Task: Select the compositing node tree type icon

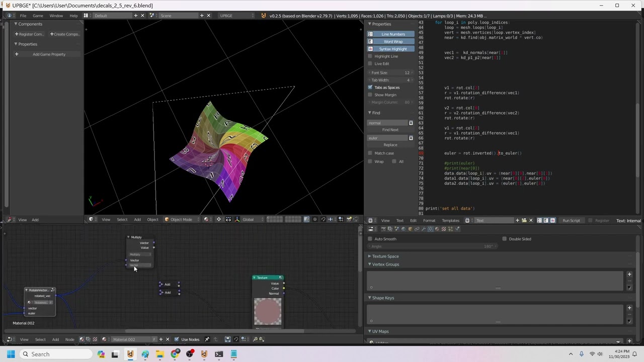Action: (88, 339)
